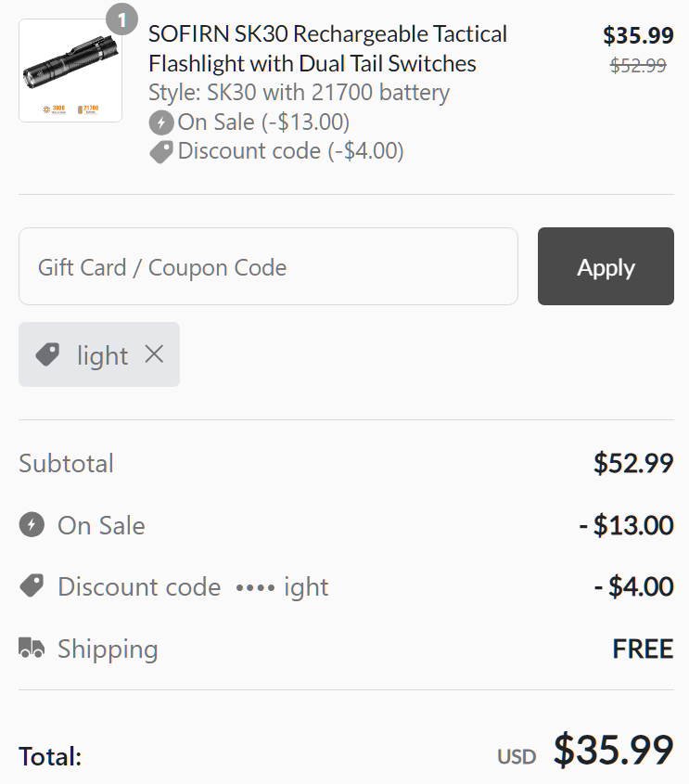This screenshot has height=784, width=689.
Task: Focus the Gift Card / Coupon Code field
Action: pos(268,267)
